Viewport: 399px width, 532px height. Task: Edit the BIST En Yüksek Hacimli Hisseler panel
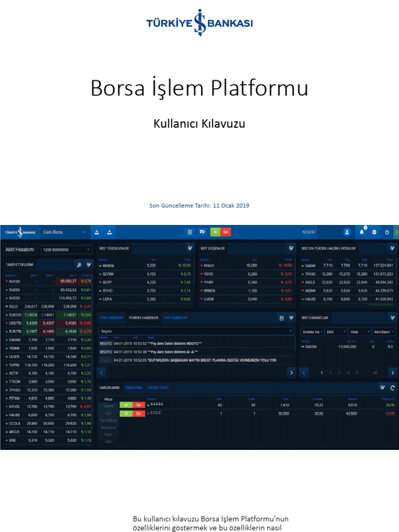[x=392, y=248]
